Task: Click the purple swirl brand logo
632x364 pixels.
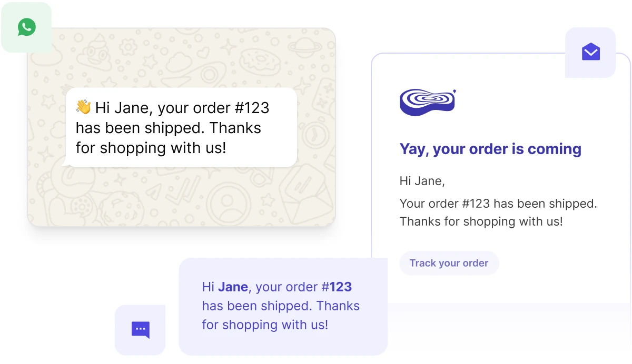Action: (x=428, y=102)
